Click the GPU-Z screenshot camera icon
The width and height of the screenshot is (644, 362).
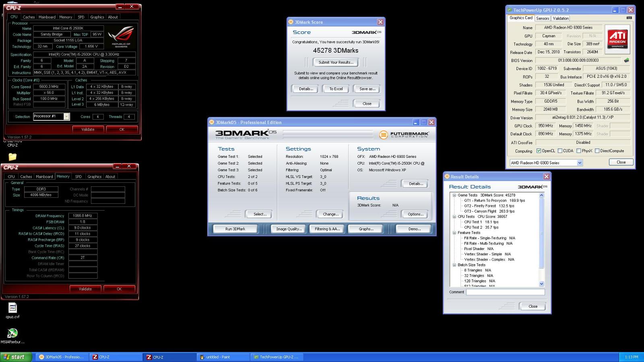(x=629, y=18)
